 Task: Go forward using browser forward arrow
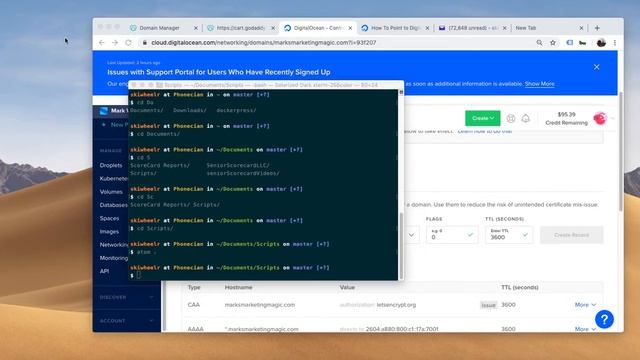115,42
